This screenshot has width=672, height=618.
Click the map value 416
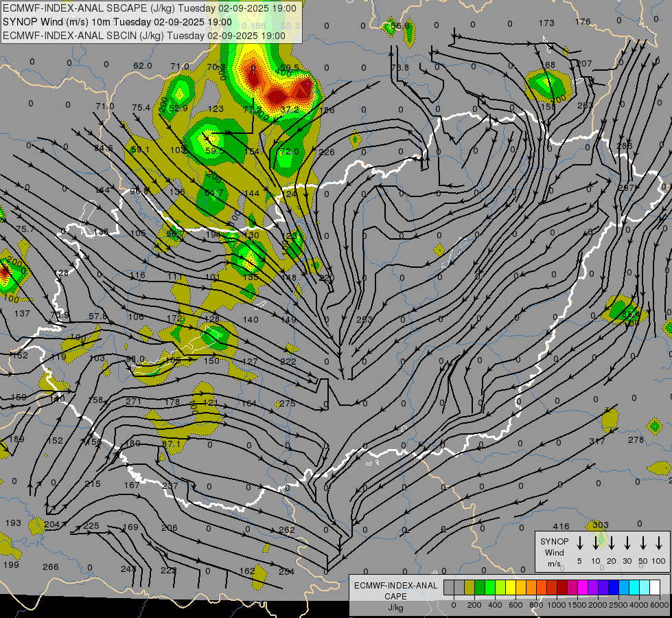[561, 526]
